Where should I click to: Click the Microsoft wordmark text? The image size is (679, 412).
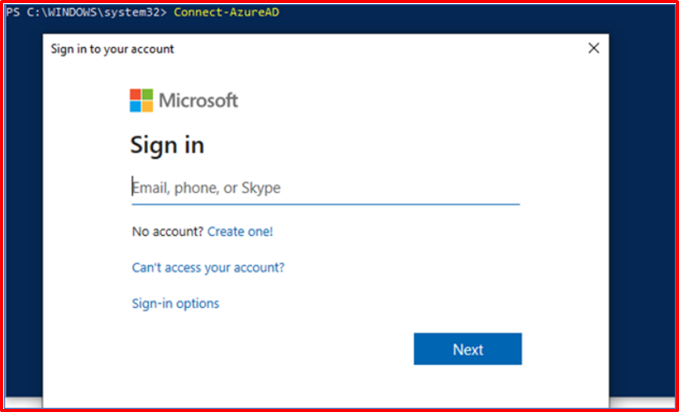click(x=198, y=101)
